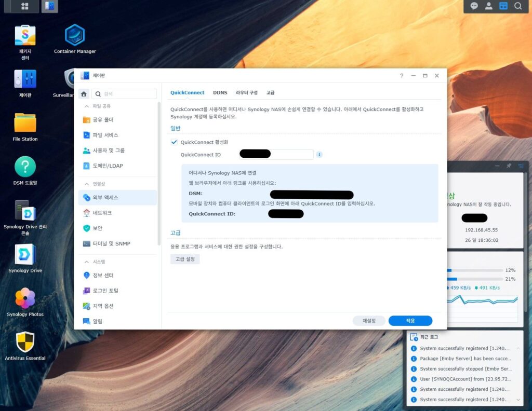This screenshot has width=532, height=411.
Task: Click the QuickConnect ID input field
Action: (276, 155)
